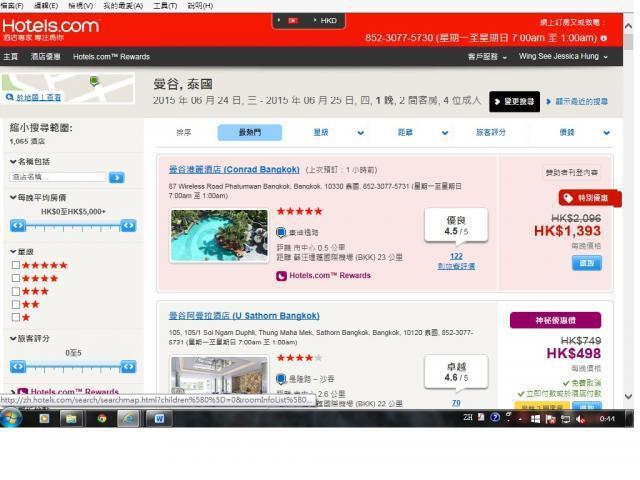This screenshot has height=480, width=640.
Task: Click the ZH language indicator
Action: click(468, 417)
